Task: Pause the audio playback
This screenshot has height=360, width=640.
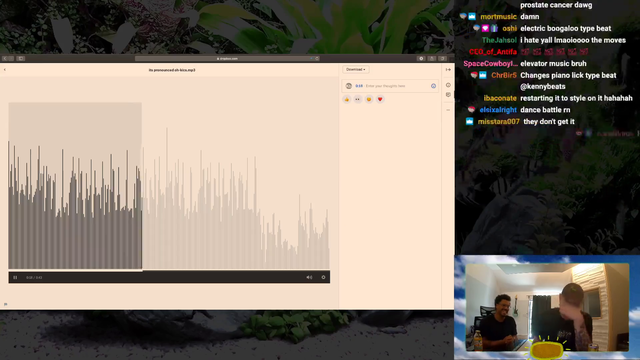Action: [15, 278]
